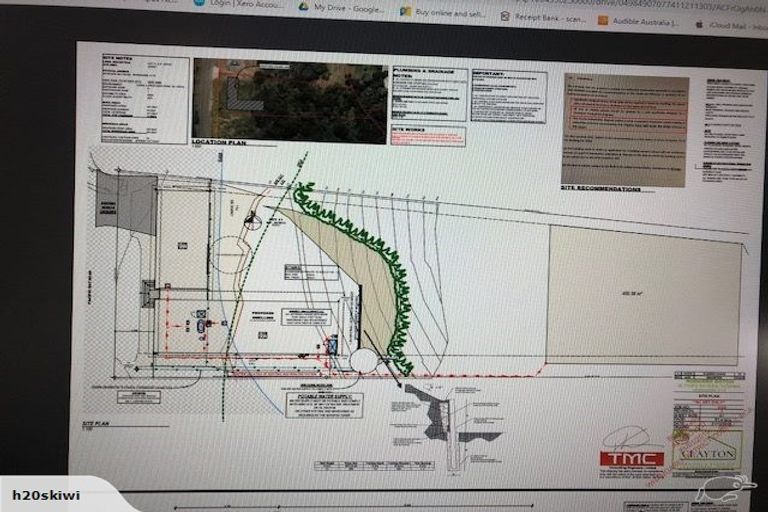Open the Receipt Bank bookmark

click(550, 17)
